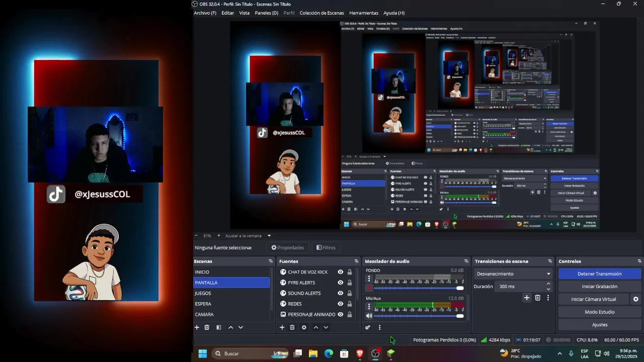This screenshot has width=644, height=362.
Task: Toggle lock on REDES source
Action: (x=350, y=304)
